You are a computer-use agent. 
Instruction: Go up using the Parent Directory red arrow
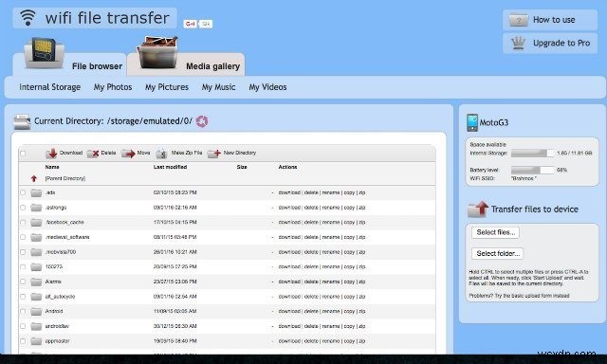34,178
